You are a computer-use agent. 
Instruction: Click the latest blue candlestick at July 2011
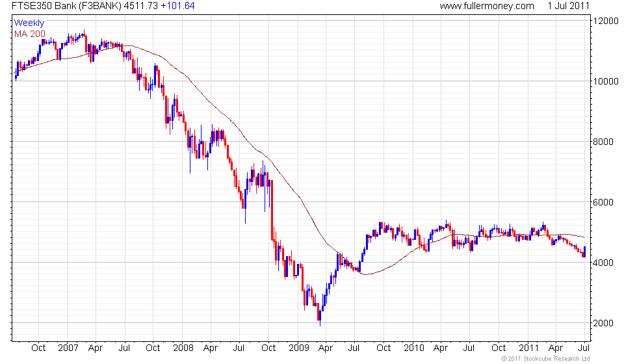pos(584,252)
